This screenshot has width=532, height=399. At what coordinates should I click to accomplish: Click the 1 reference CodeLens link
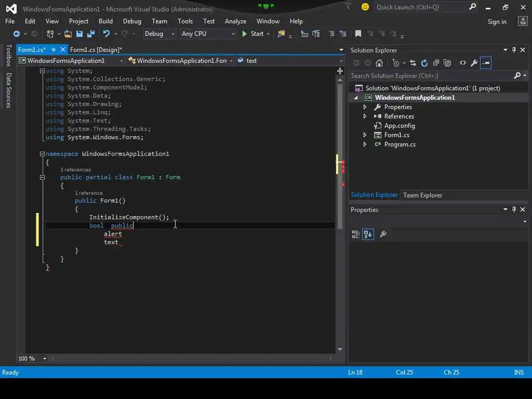click(88, 193)
